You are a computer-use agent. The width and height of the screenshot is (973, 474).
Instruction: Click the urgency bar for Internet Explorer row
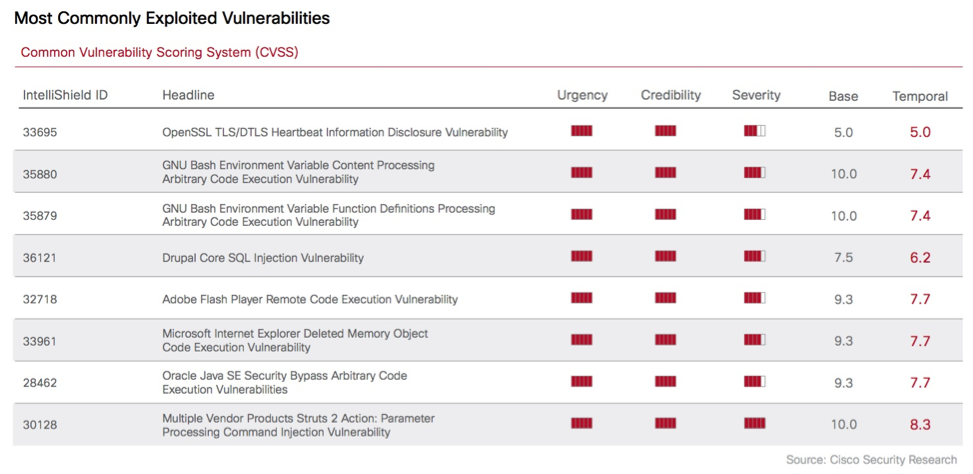[581, 340]
